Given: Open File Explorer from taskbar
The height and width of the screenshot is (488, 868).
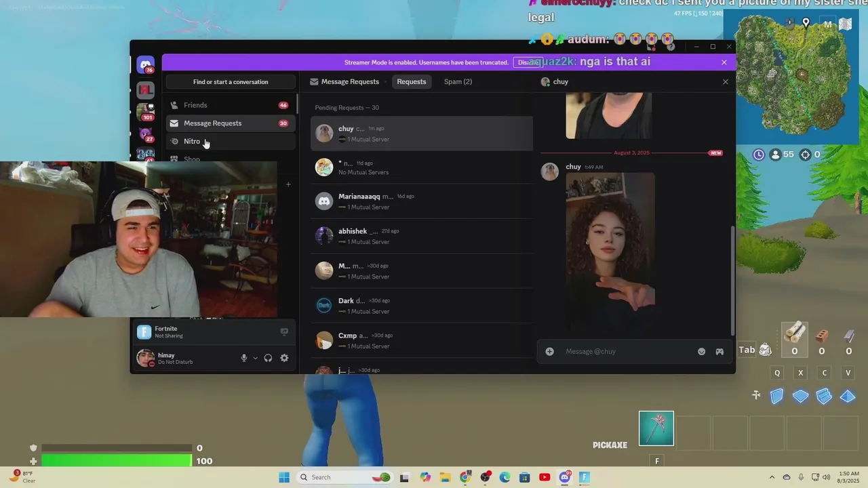Looking at the screenshot, I should [x=445, y=477].
